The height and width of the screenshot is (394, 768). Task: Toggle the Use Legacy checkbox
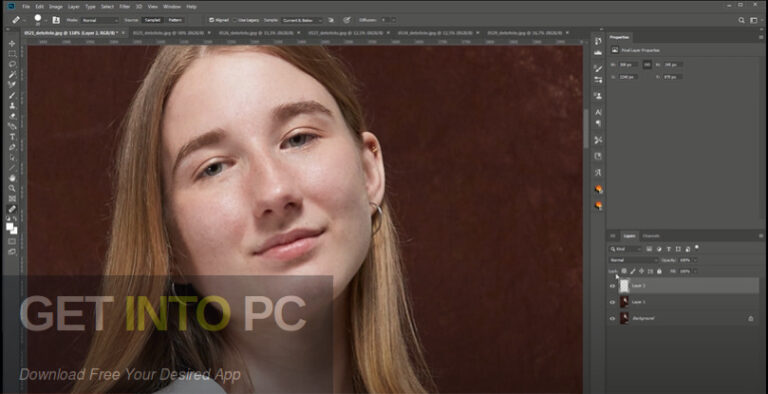click(235, 20)
